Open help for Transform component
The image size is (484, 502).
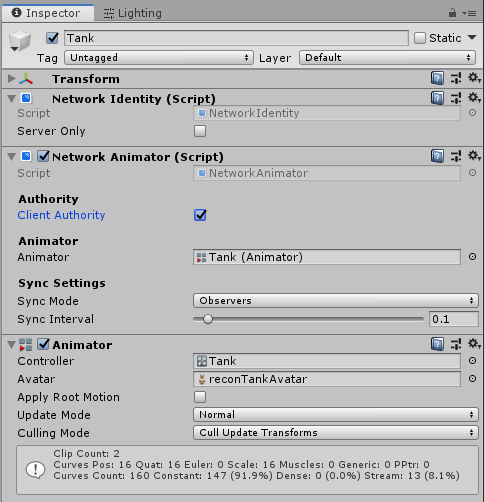(437, 79)
